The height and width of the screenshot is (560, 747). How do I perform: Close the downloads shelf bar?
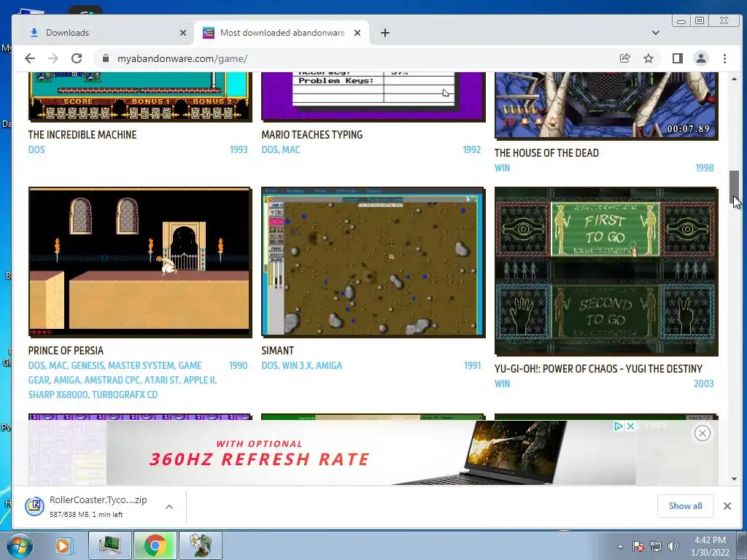pos(727,506)
